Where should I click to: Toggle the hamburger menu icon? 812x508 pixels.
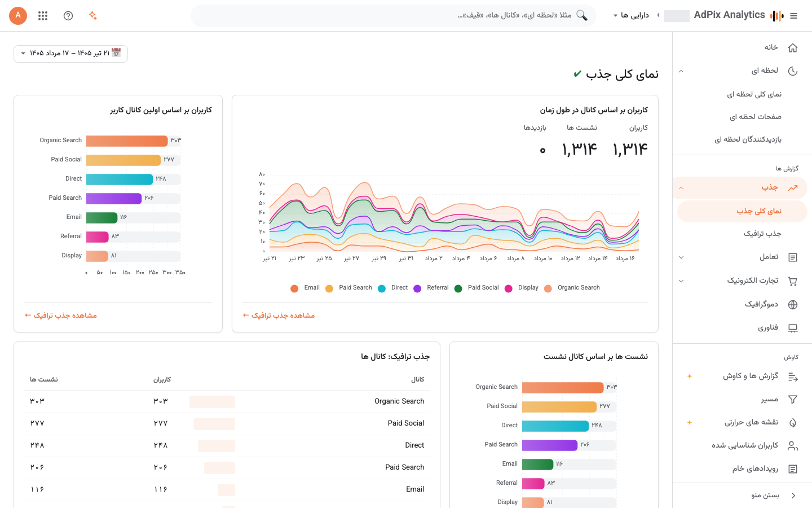[x=794, y=16]
